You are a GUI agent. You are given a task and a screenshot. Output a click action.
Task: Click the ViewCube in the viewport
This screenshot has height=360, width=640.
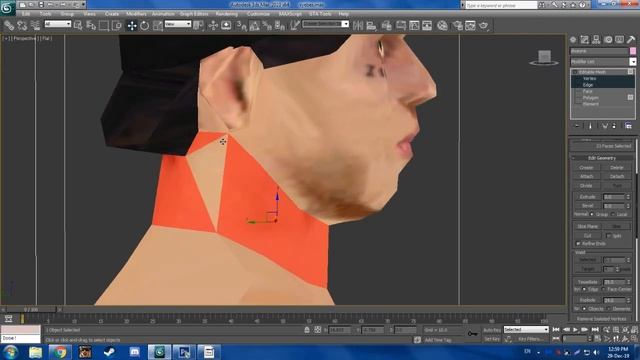click(544, 58)
